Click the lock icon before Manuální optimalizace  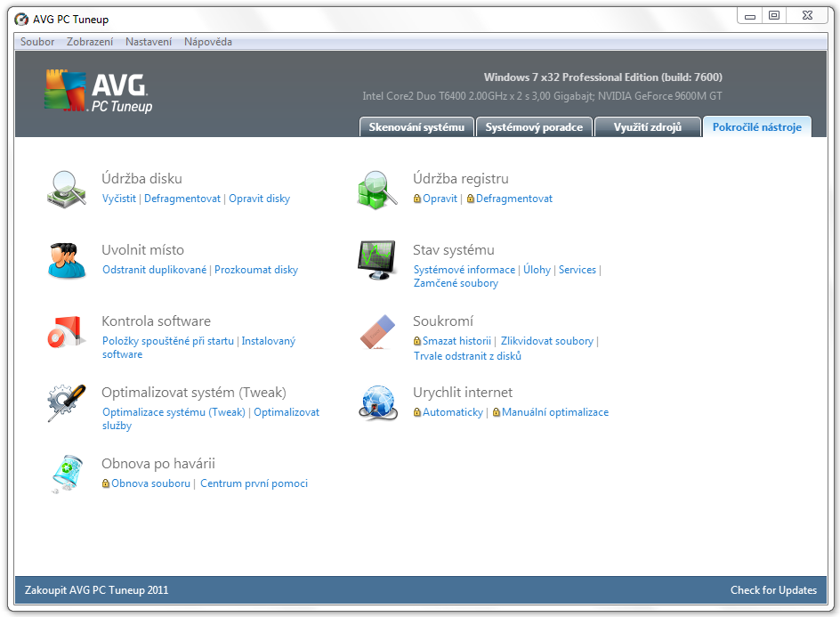(x=496, y=412)
